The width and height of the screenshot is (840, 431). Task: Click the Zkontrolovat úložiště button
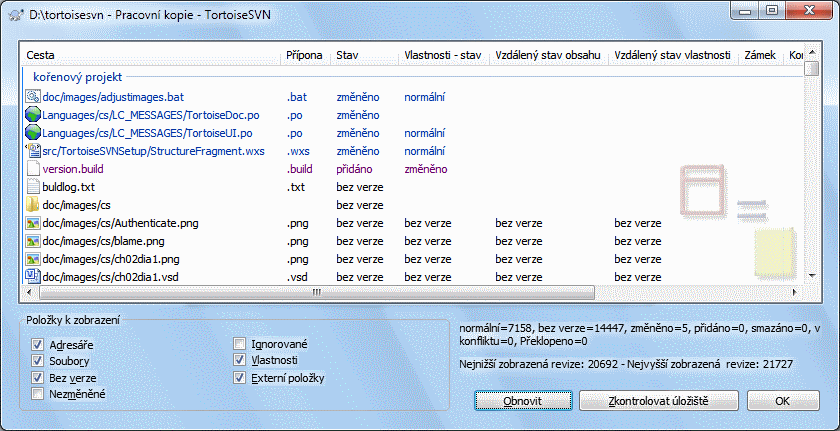(x=658, y=400)
